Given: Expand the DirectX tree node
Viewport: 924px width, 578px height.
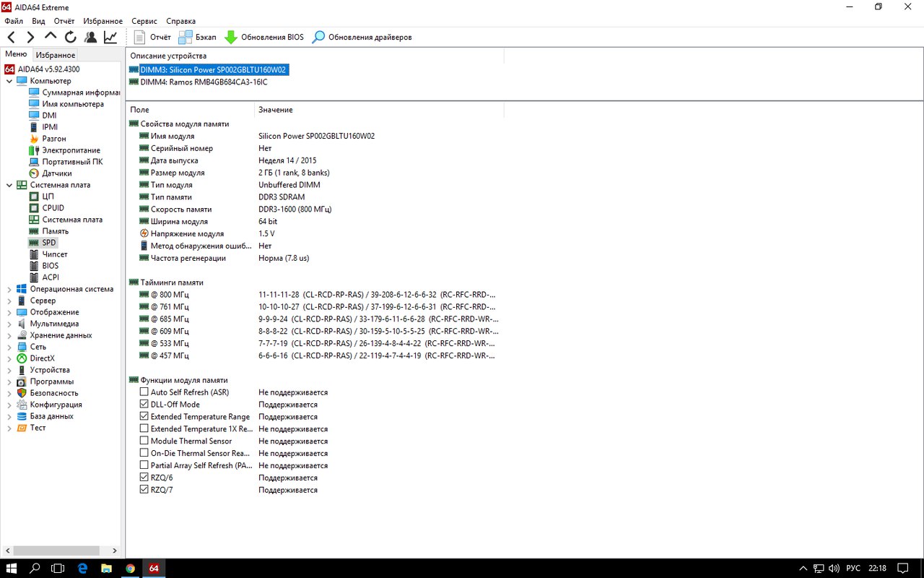Looking at the screenshot, I should [9, 358].
